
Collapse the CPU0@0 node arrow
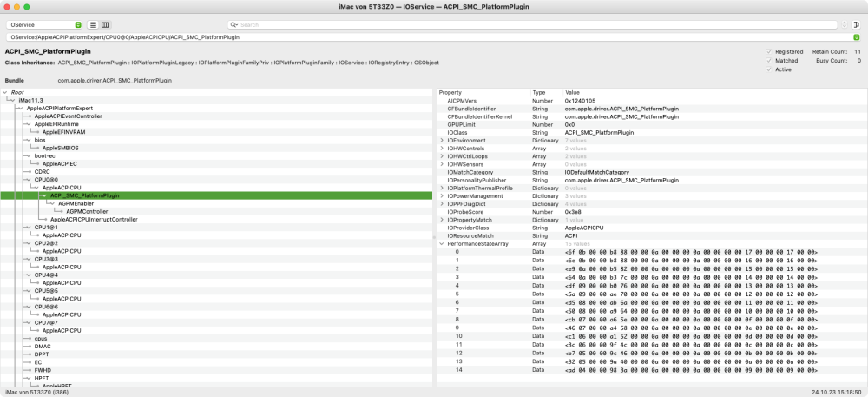(28, 180)
